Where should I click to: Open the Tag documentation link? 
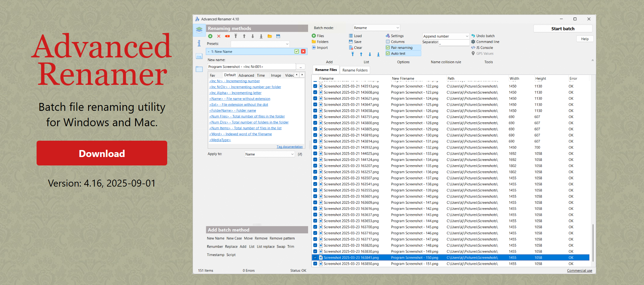coord(290,147)
